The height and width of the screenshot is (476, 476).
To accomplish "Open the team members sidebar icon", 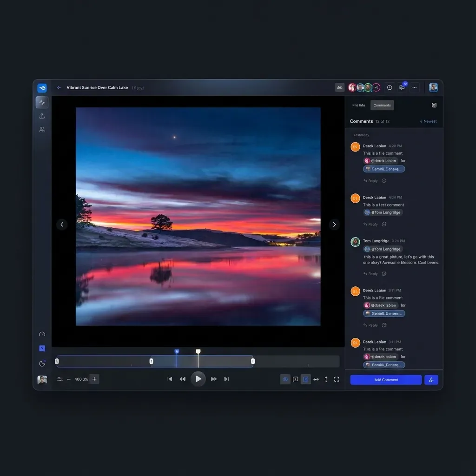I will point(42,130).
